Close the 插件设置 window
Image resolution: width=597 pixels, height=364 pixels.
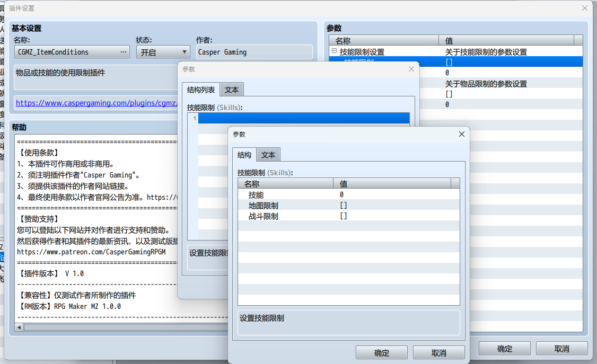(x=585, y=8)
